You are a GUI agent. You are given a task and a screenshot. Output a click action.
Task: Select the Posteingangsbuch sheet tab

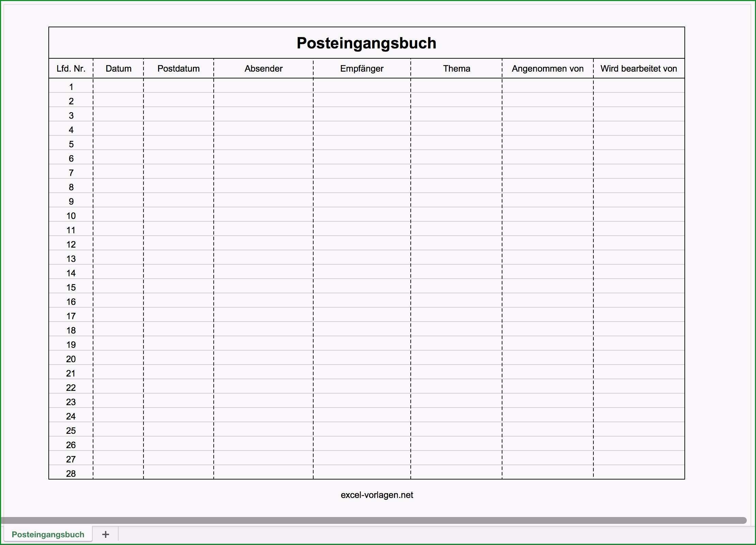pos(48,534)
